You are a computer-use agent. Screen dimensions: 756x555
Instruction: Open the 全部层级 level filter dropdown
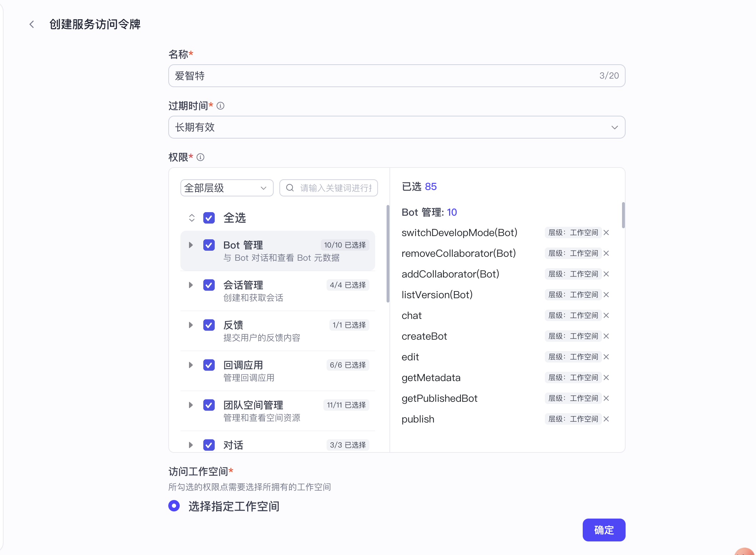227,187
